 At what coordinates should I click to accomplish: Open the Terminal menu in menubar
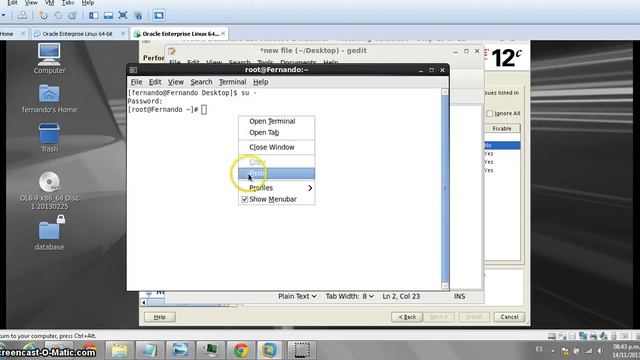point(233,82)
